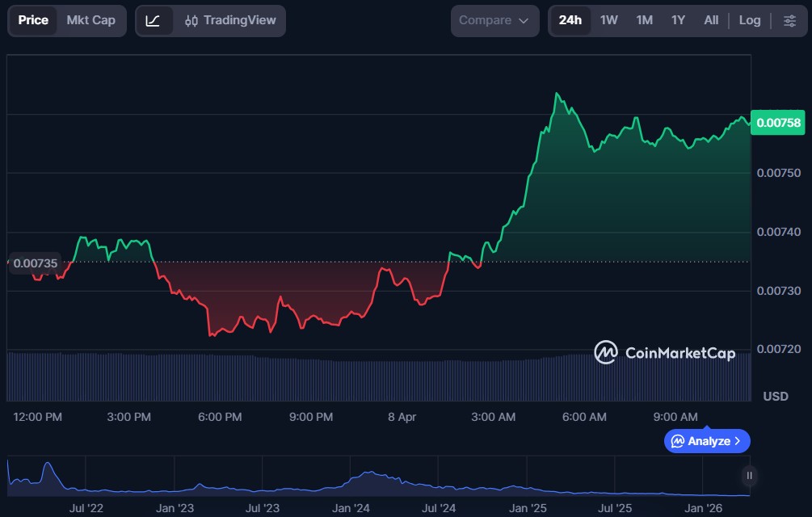Click the Analyze sparkle icon
Viewport: 812px width, 517px height.
(678, 441)
